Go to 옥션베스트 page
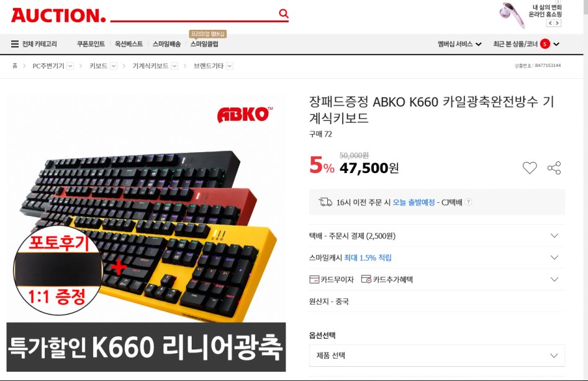Image resolution: width=588 pixels, height=381 pixels. [129, 44]
